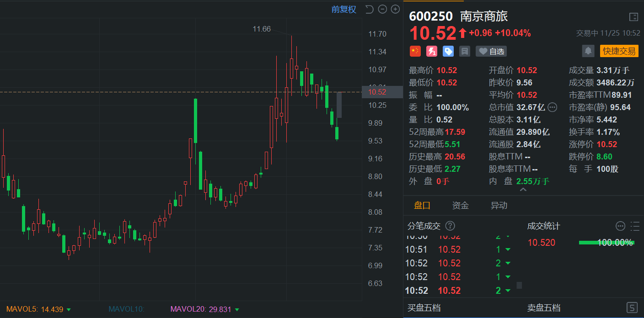Click the 52周最高 value 17.59
Viewport: 644px width, 318px height.
pos(455,132)
